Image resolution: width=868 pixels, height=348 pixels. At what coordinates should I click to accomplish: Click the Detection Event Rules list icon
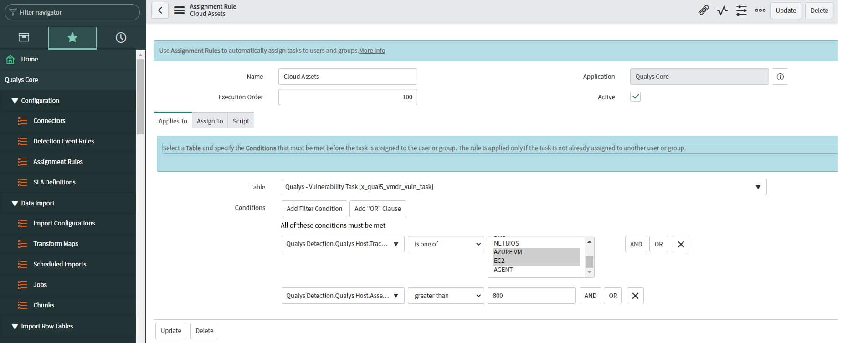click(x=22, y=141)
